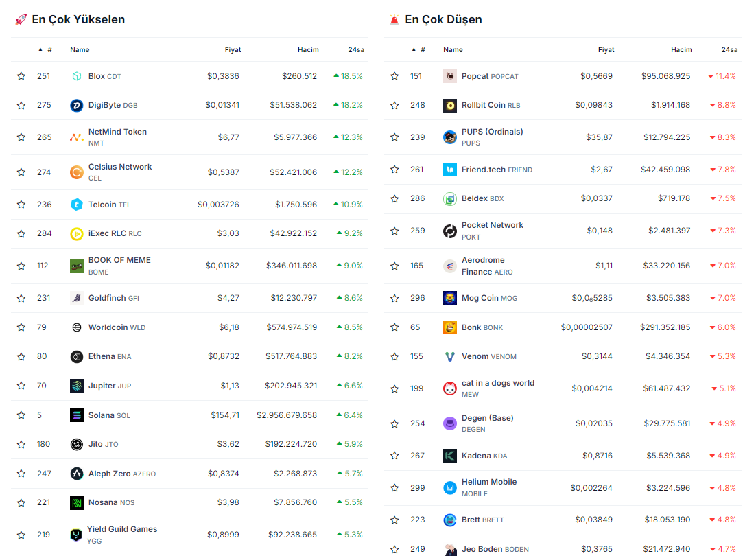
Task: Toggle favorite star for Rollbit Coin
Action: (x=394, y=105)
